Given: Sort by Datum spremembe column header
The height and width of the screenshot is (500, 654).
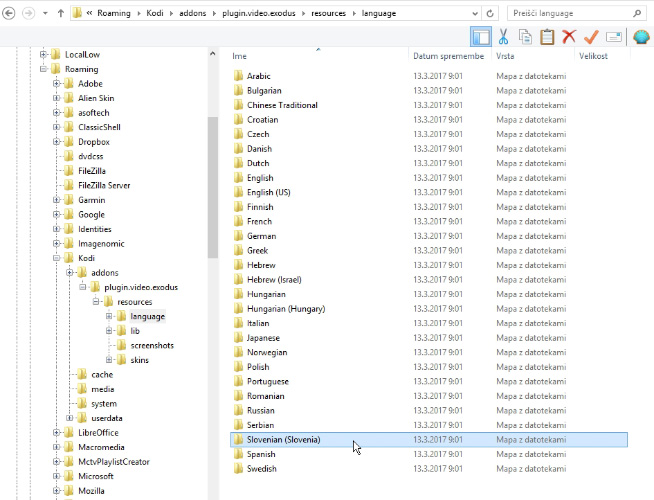Looking at the screenshot, I should point(439,56).
